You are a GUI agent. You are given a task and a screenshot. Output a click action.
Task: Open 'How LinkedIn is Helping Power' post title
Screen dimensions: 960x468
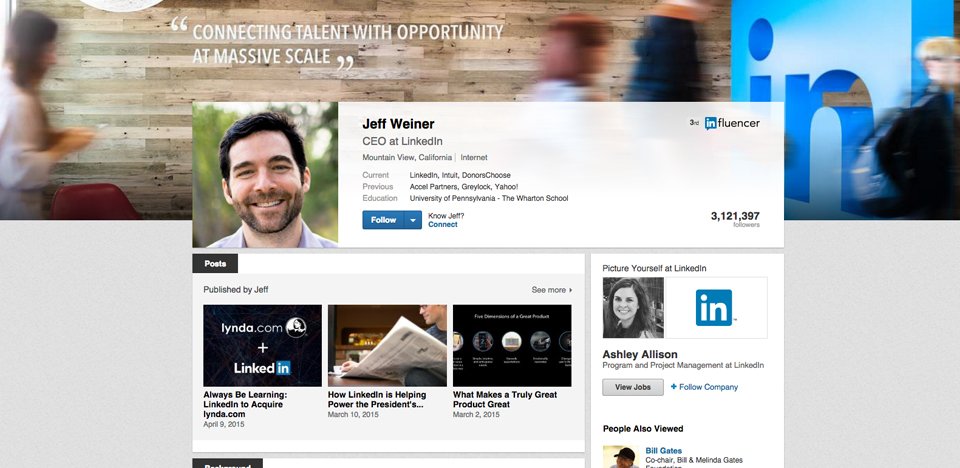click(377, 399)
